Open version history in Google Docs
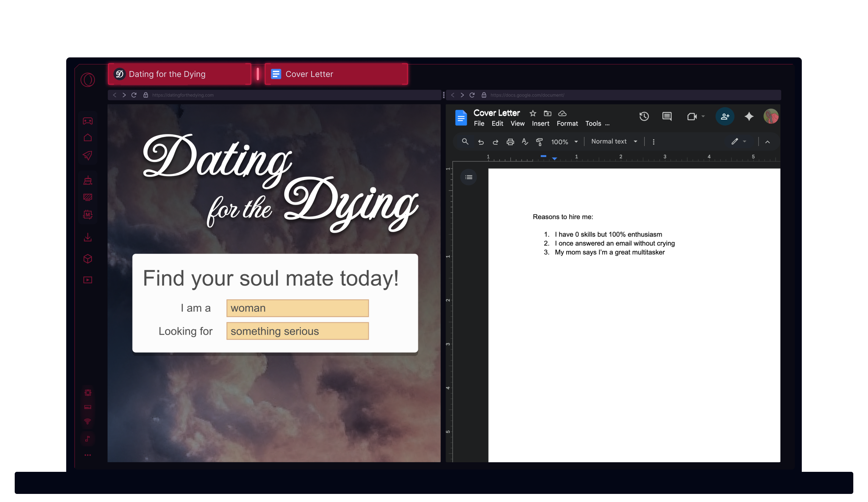Image resolution: width=868 pixels, height=502 pixels. pos(644,116)
